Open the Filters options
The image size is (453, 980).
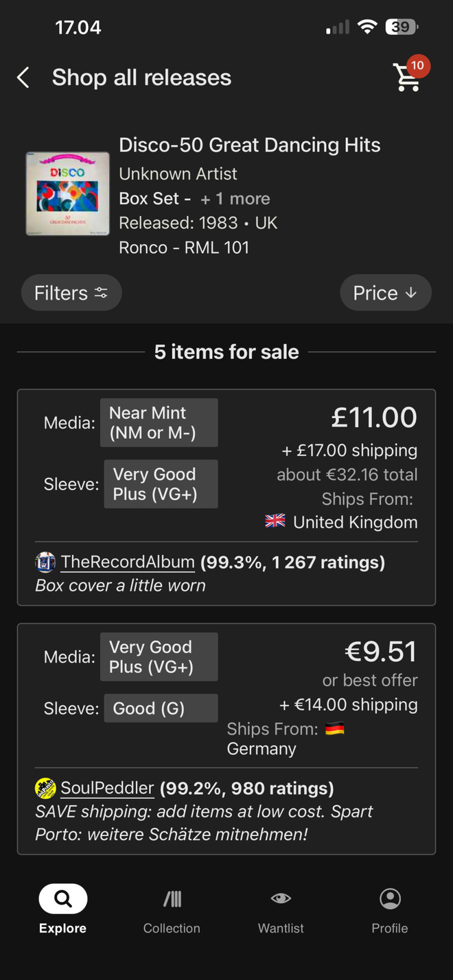point(71,293)
